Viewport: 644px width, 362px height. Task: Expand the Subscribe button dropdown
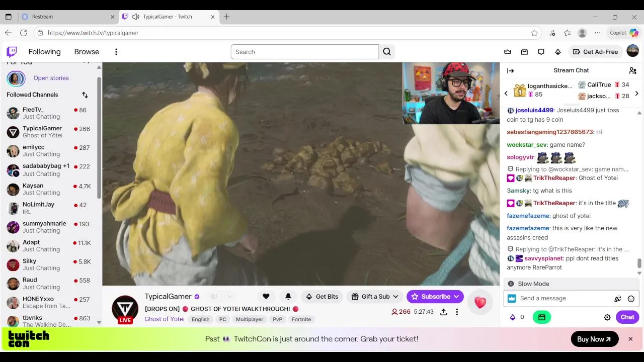point(456,297)
